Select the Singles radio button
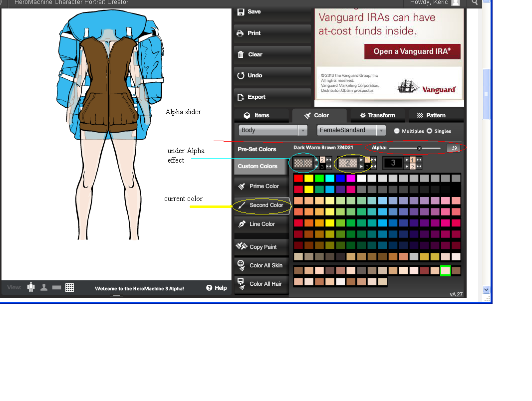 tap(429, 131)
